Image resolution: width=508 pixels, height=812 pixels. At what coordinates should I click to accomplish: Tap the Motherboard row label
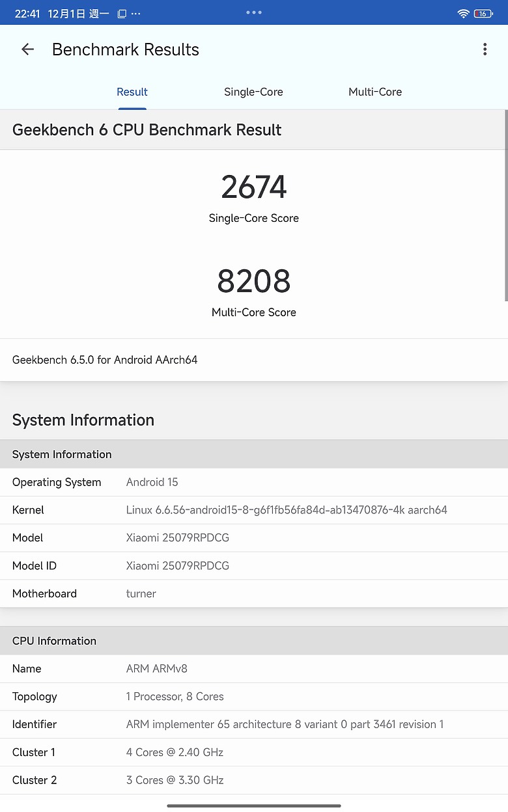44,593
